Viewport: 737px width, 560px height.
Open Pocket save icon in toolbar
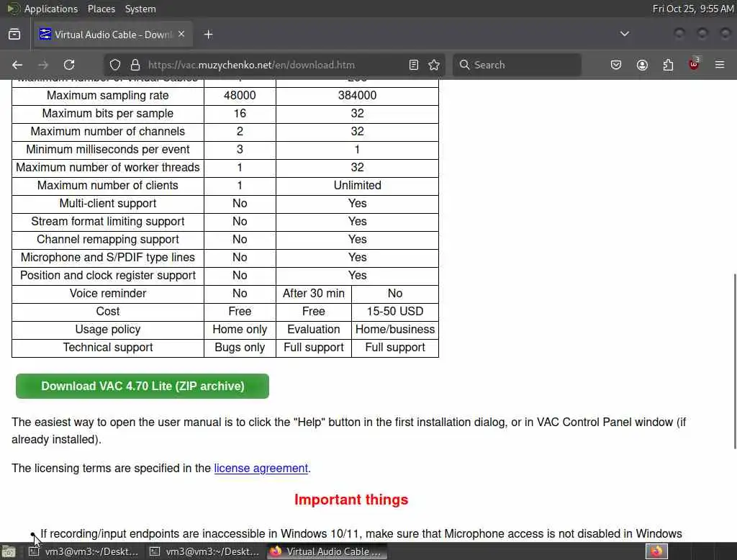click(616, 65)
